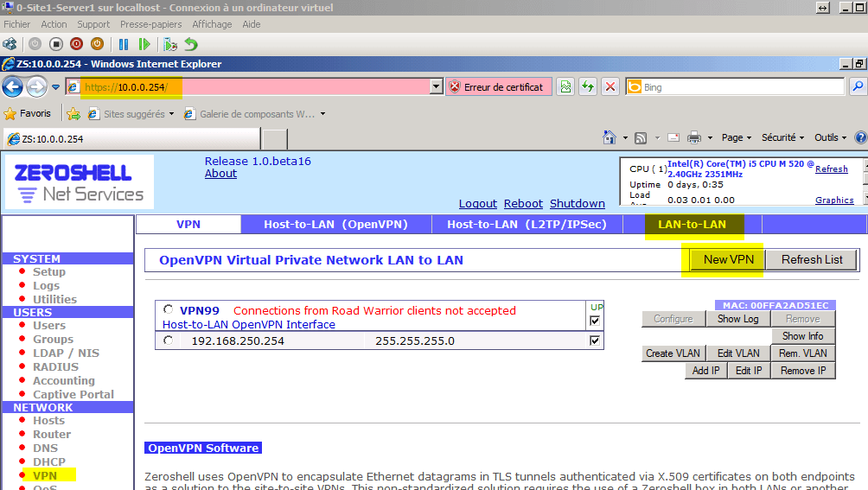The height and width of the screenshot is (490, 868).
Task: Open the Presse-papiers menu
Action: coord(151,24)
